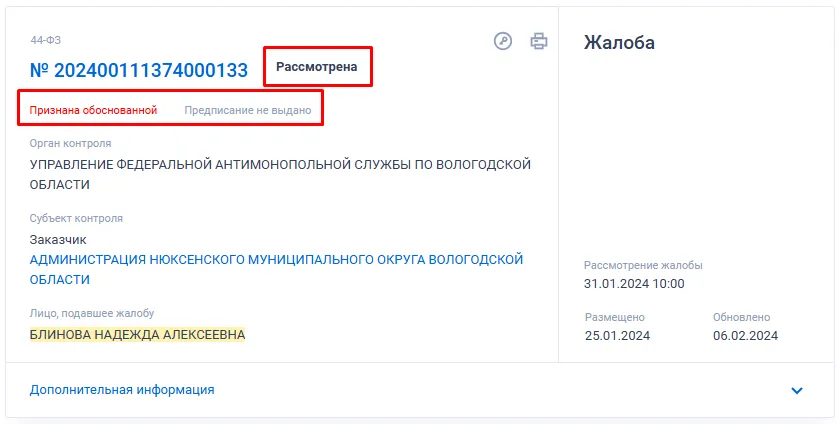Click the УПРАВЛЕНИЕ ФЕДЕРАЛЬНОЙ АНТИМОНОПОЛЬНОЙ СЛУЖБЫ control body text
The width and height of the screenshot is (839, 424).
tap(280, 174)
